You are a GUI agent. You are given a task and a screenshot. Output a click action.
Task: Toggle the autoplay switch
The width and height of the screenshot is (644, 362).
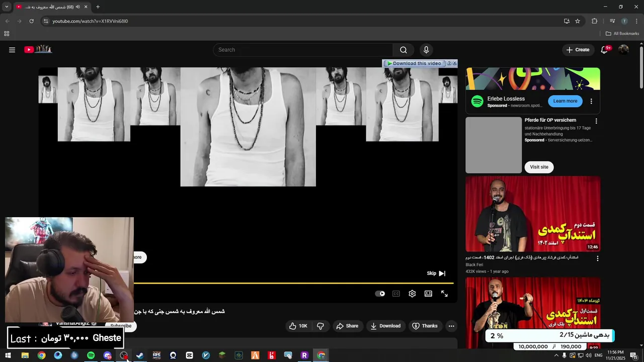(380, 294)
